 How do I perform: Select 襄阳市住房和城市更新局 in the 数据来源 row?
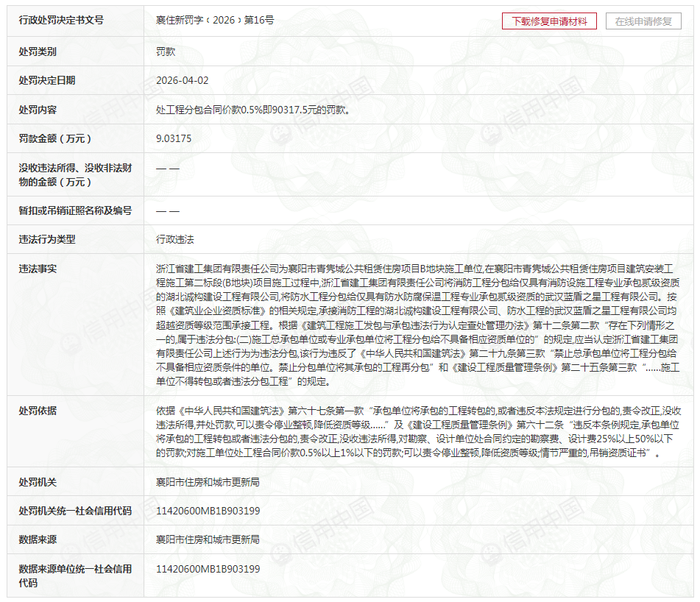208,539
